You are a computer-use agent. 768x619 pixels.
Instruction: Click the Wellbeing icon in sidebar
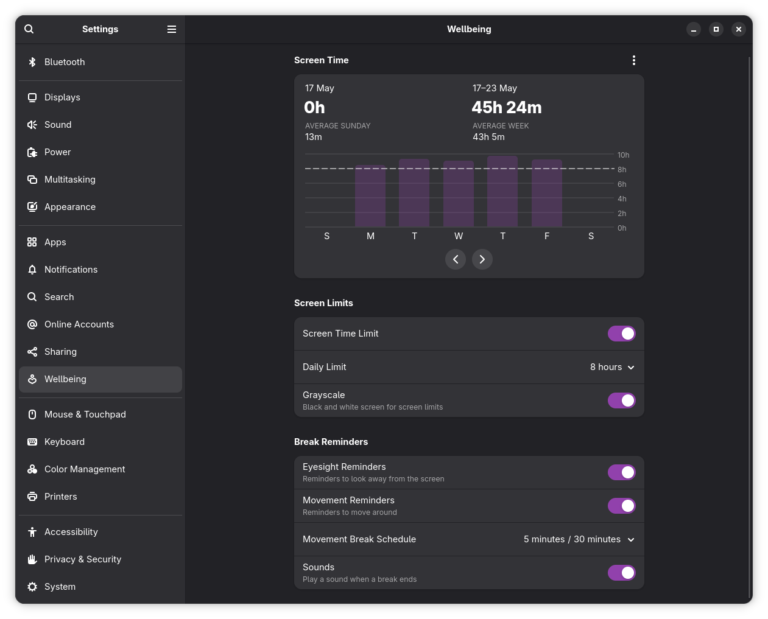pos(32,379)
